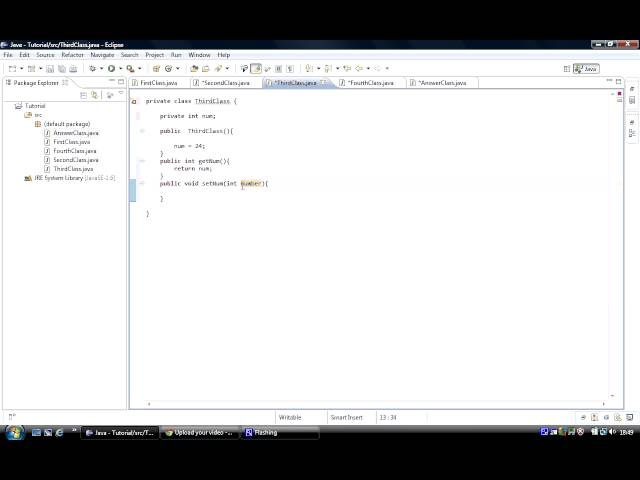This screenshot has width=640, height=480.
Task: Open the Edit menu
Action: [24, 55]
